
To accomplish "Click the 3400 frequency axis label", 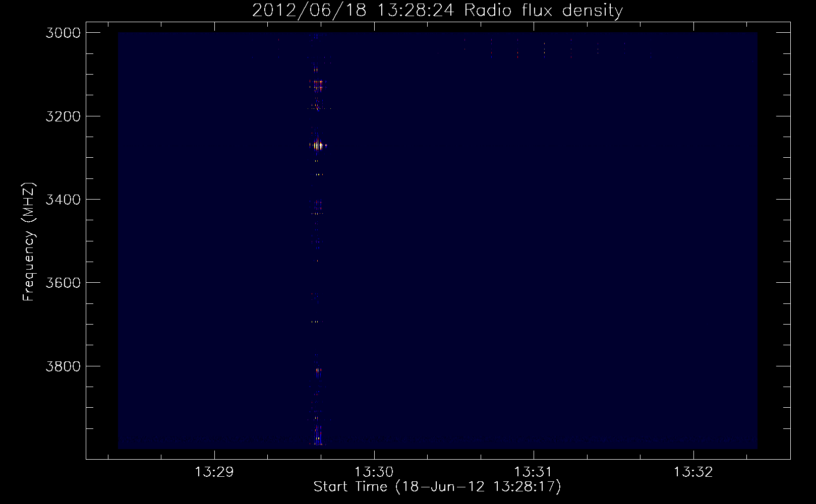I will [x=63, y=200].
